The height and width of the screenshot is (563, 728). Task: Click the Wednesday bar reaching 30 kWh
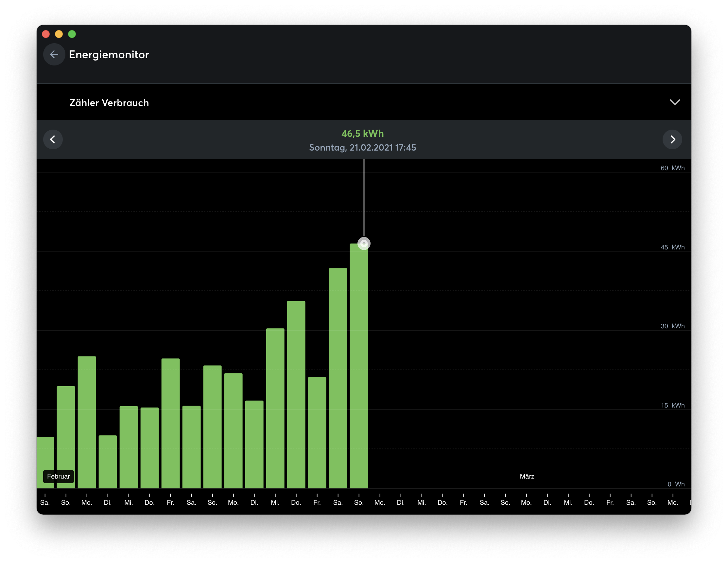(x=275, y=407)
